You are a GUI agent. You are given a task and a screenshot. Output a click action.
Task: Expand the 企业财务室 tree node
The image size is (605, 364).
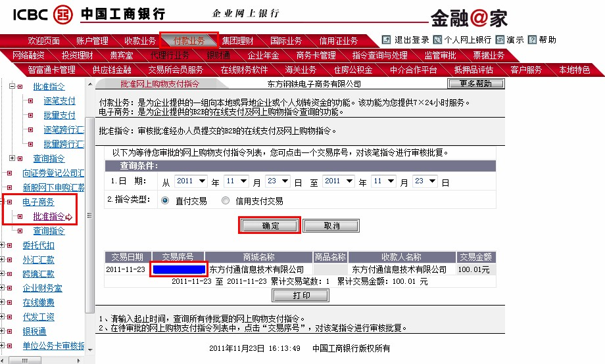click(2, 288)
